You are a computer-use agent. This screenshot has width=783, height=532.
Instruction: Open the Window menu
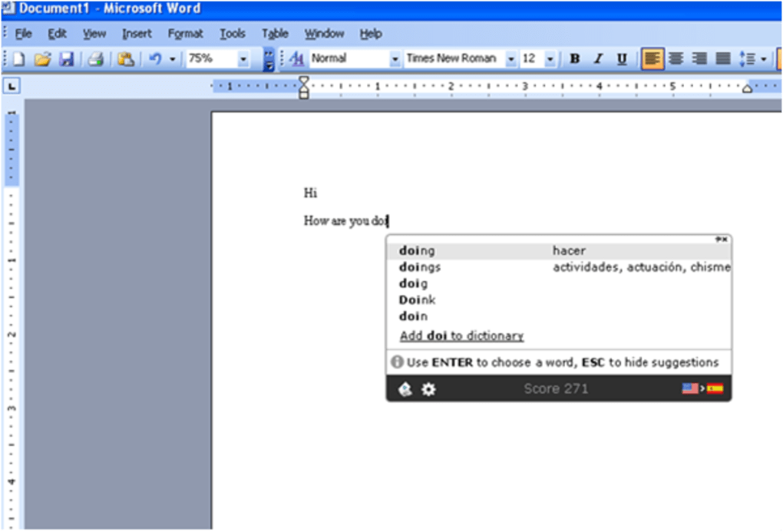pos(324,34)
